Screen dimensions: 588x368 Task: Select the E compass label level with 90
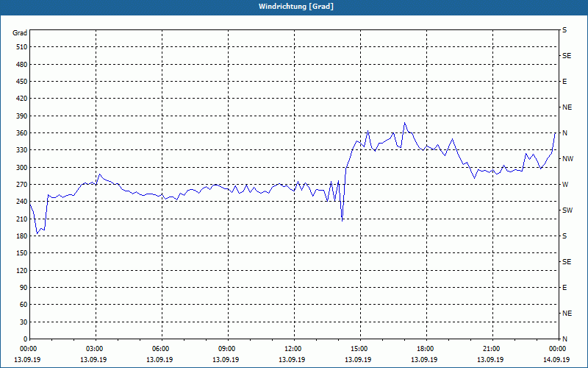pyautogui.click(x=564, y=288)
